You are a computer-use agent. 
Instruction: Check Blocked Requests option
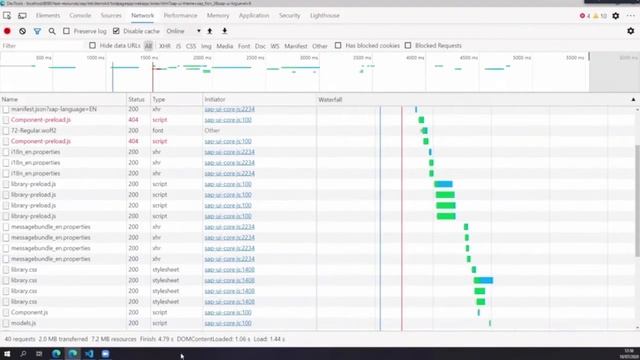coord(408,45)
